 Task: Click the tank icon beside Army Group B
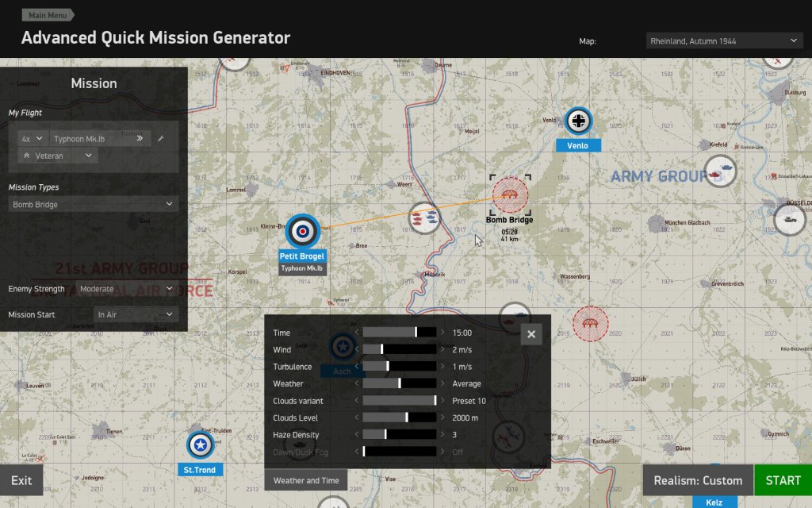[720, 172]
